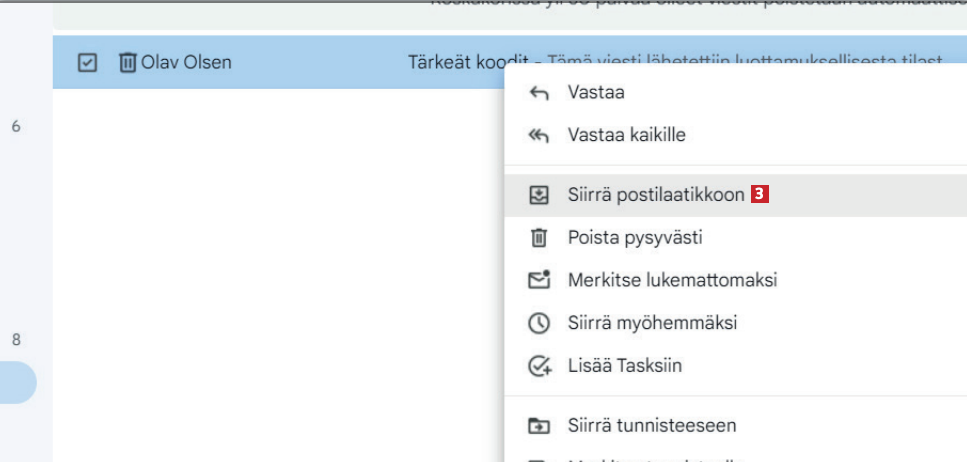The width and height of the screenshot is (967, 462).
Task: Choose the Lisää Tasksiin menu label
Action: 624,366
